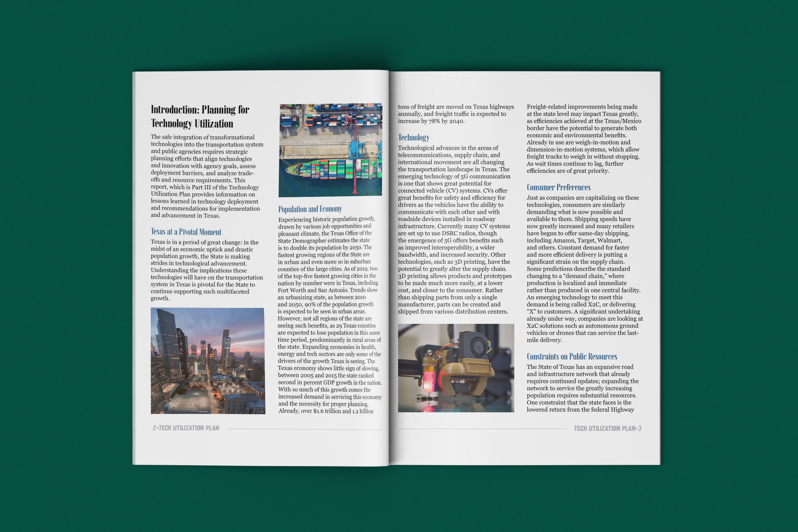Click the line 'and advancement in Texas.'

tap(185, 215)
